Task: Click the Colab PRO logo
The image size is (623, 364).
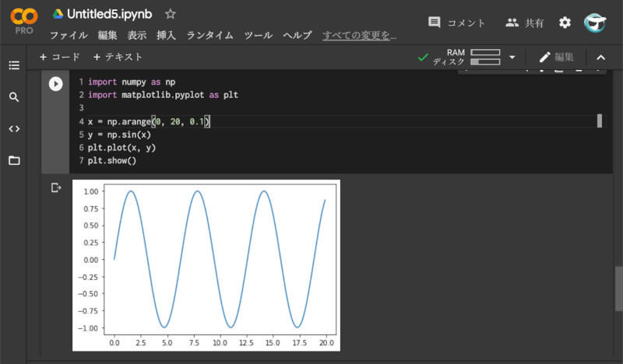Action: click(x=24, y=21)
